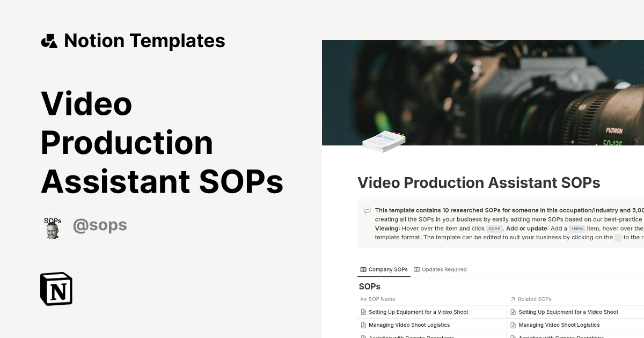
Task: Click the table icon beside Company SOPs
Action: tap(363, 269)
